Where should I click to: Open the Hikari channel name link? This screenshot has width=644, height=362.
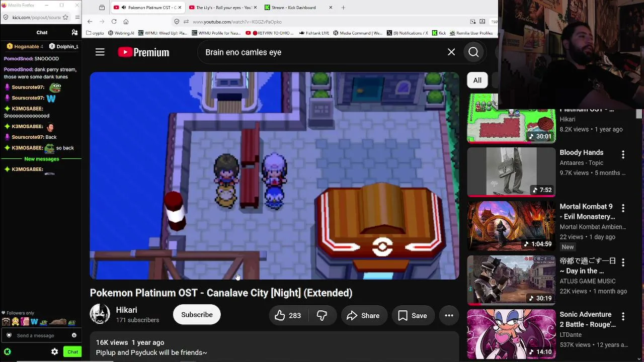pyautogui.click(x=126, y=310)
